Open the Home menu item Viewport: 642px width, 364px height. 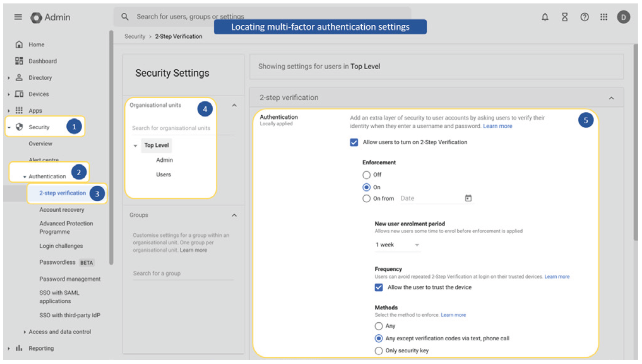pos(37,44)
